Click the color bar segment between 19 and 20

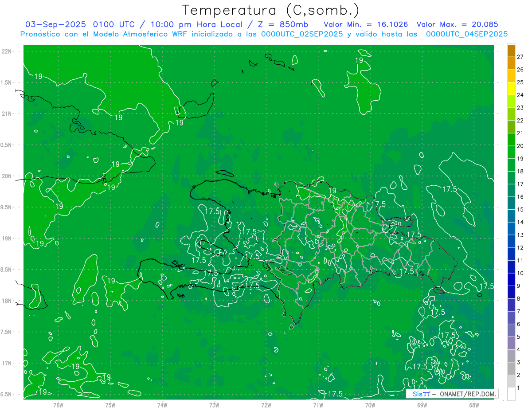511,152
